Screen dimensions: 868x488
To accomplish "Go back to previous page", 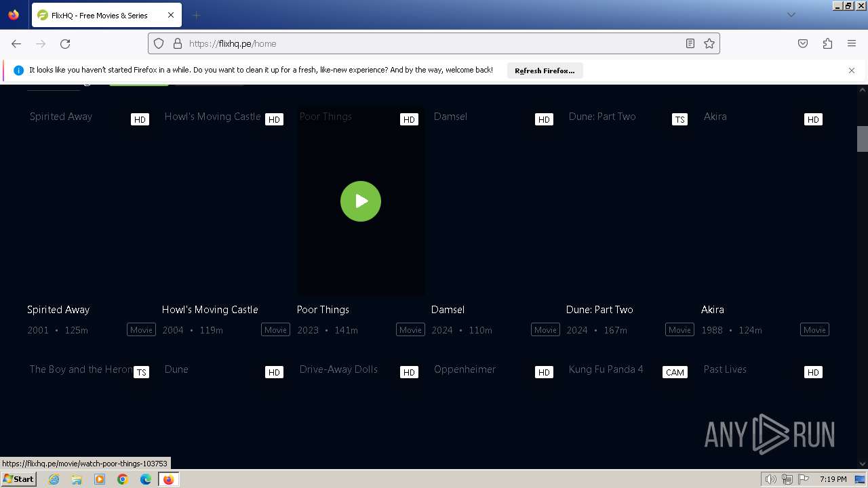I will coord(16,43).
